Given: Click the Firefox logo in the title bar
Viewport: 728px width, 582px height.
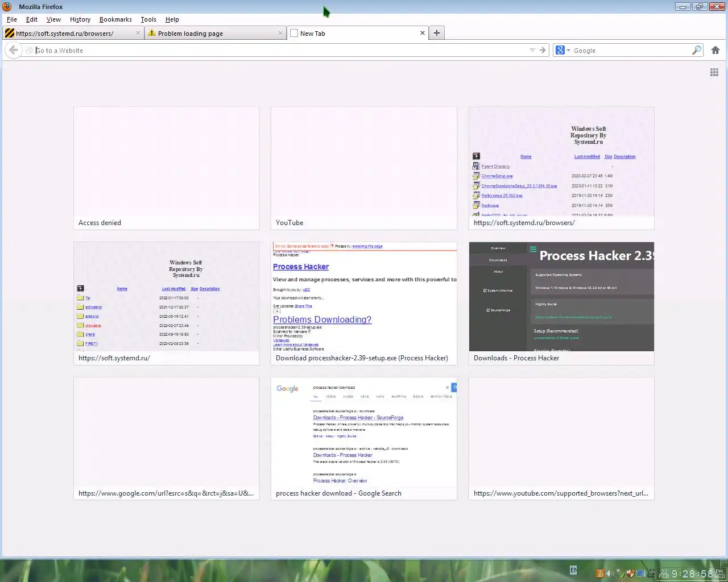Looking at the screenshot, I should tap(7, 7).
